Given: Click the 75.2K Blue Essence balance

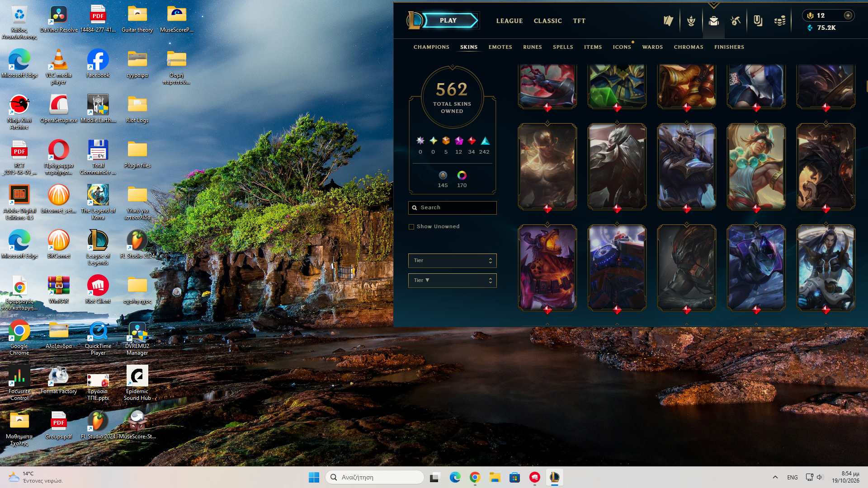Looking at the screenshot, I should pyautogui.click(x=822, y=28).
